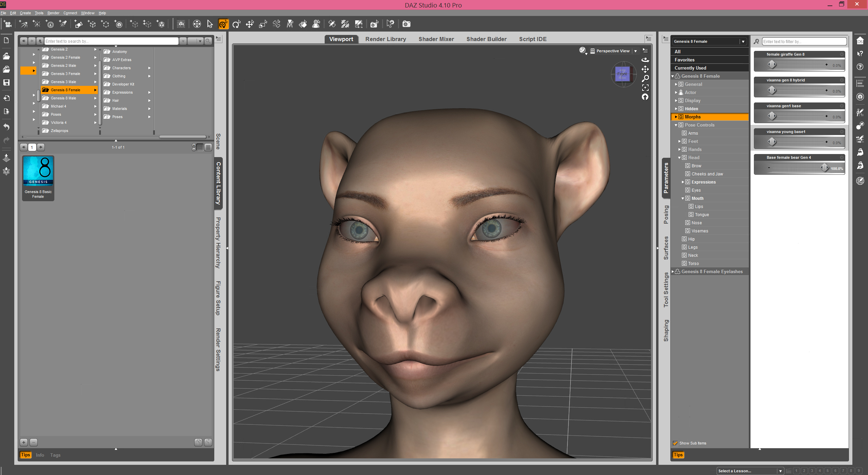The width and height of the screenshot is (868, 475).
Task: Click the Create New Spotlight icon
Action: coord(63,24)
